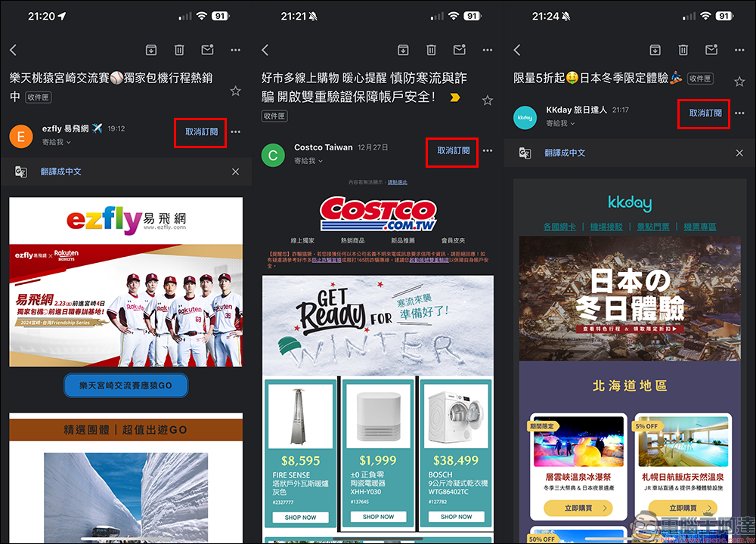Image resolution: width=756 pixels, height=544 pixels.
Task: Go back from the KKday email
Action: click(x=517, y=50)
